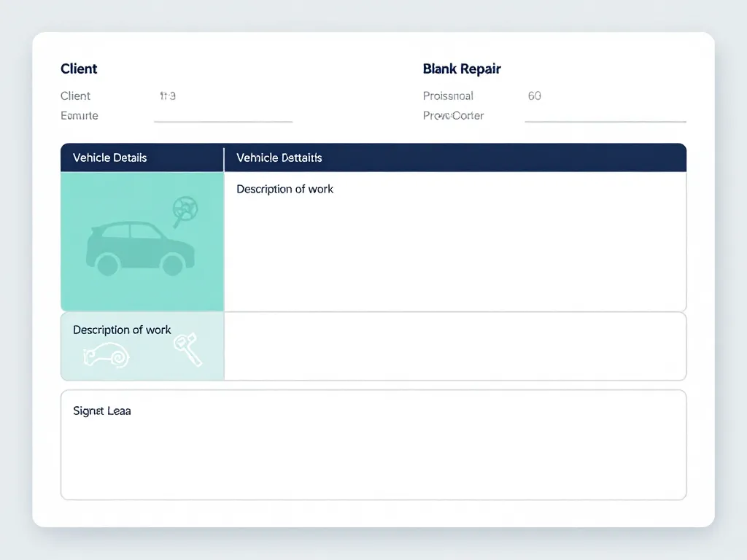Click the steering wheel icon above the car
Image resolution: width=747 pixels, height=560 pixels.
(x=185, y=209)
